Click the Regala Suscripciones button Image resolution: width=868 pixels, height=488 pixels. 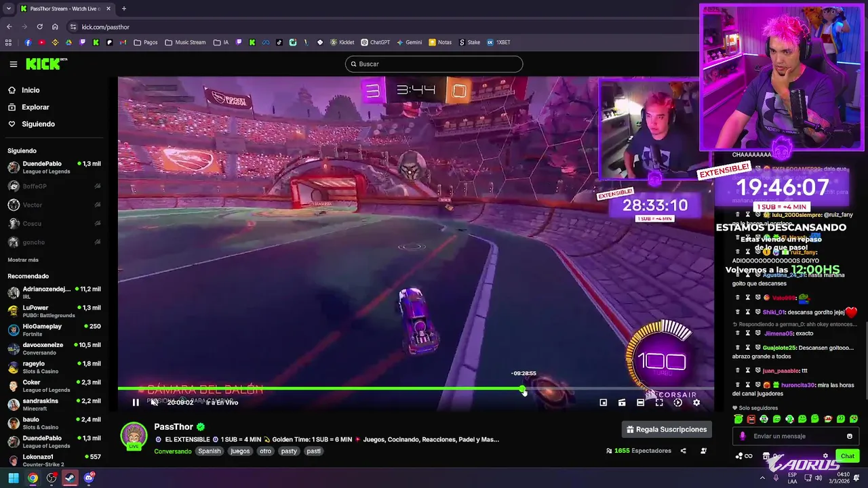tap(667, 429)
